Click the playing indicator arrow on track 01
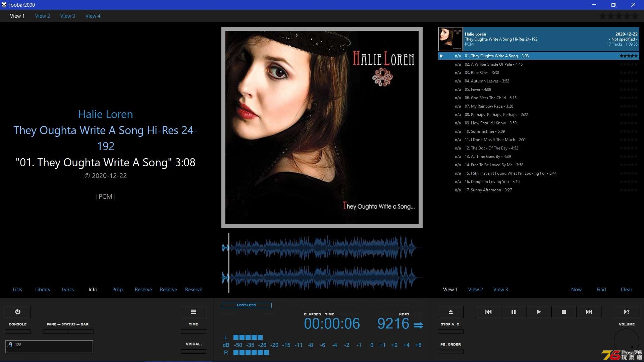The width and height of the screenshot is (644, 362). coord(441,56)
